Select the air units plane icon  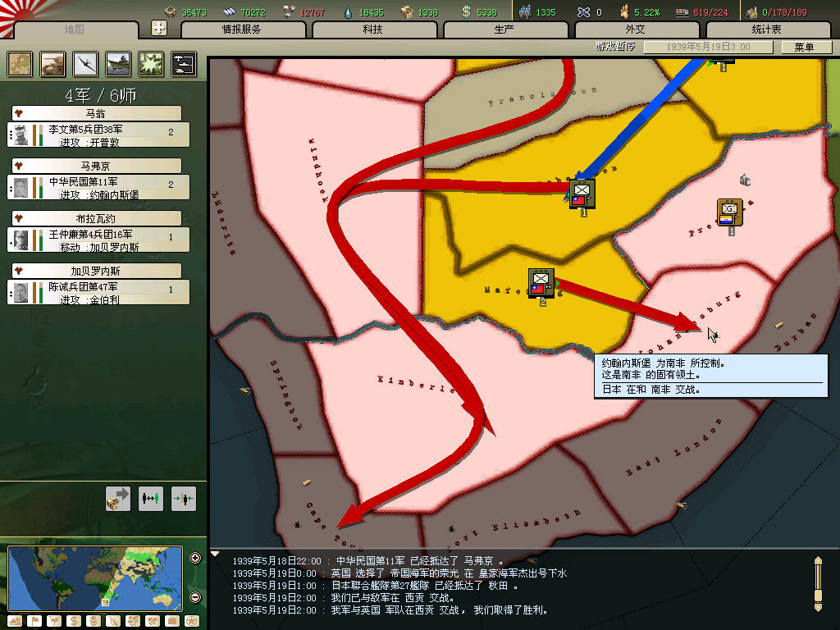point(86,64)
